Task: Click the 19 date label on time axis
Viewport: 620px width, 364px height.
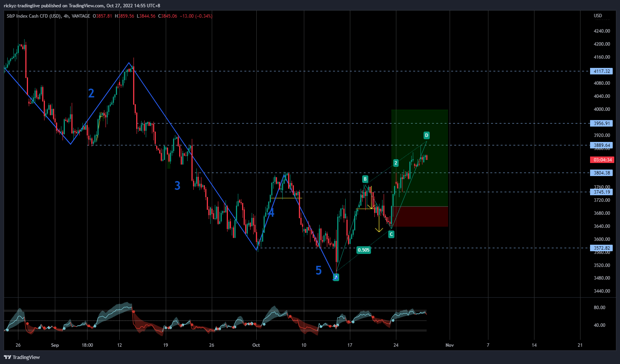Action: click(166, 345)
